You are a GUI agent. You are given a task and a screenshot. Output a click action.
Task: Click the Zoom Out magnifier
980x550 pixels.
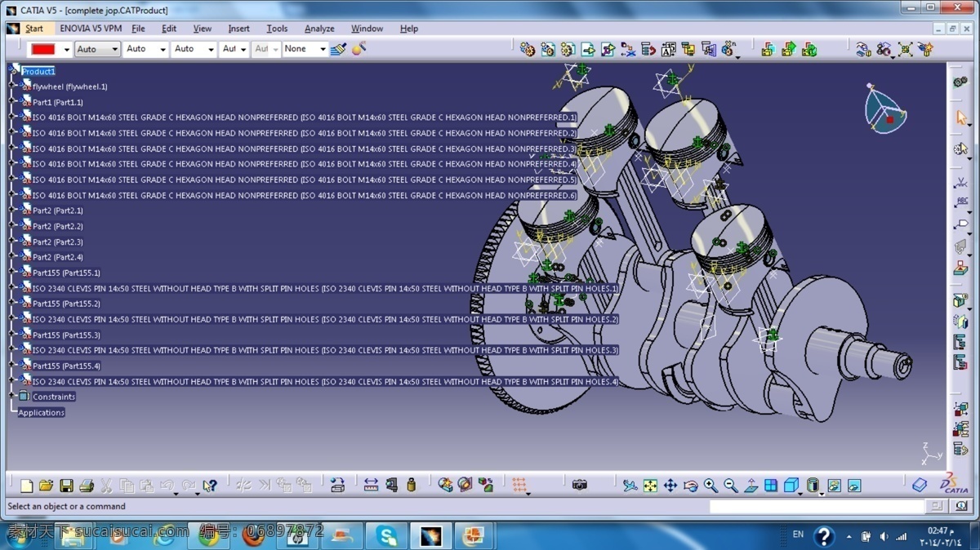pos(730,486)
